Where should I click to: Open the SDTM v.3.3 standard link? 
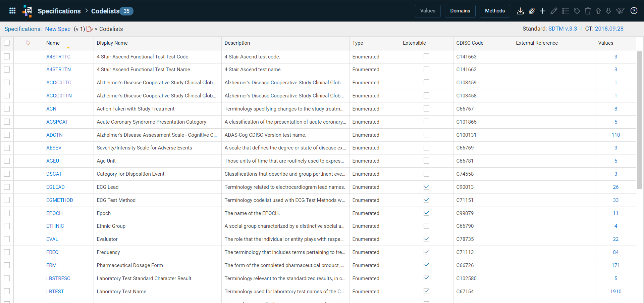tap(562, 29)
